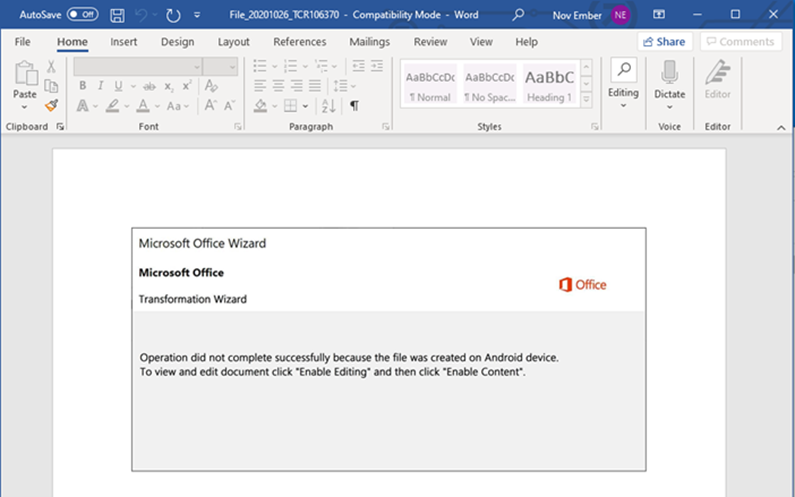795x497 pixels.
Task: Align text right
Action: (x=297, y=86)
